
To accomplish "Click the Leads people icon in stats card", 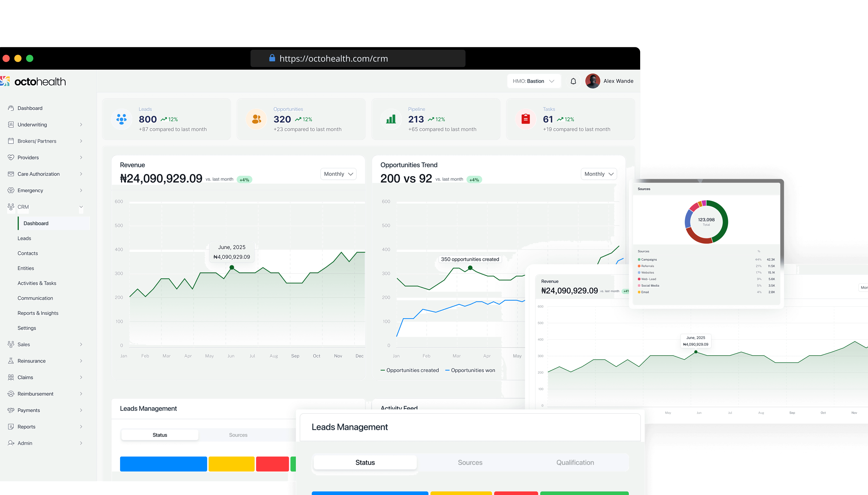I will pyautogui.click(x=121, y=119).
